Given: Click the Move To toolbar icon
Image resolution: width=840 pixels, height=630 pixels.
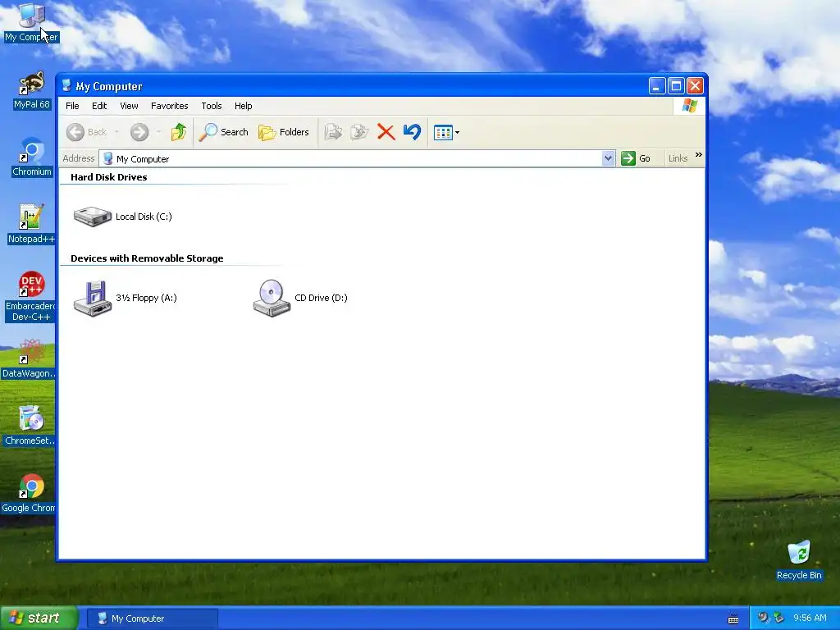Looking at the screenshot, I should (x=333, y=132).
